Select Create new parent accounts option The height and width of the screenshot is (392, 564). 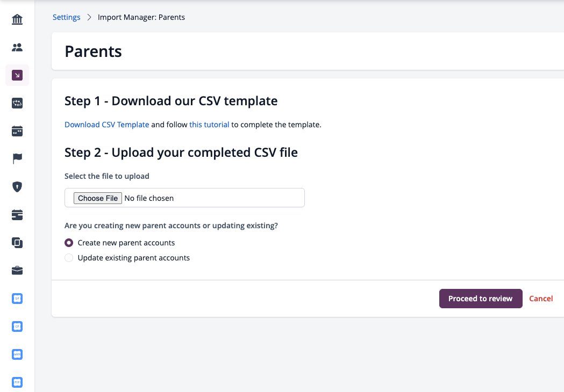[69, 243]
